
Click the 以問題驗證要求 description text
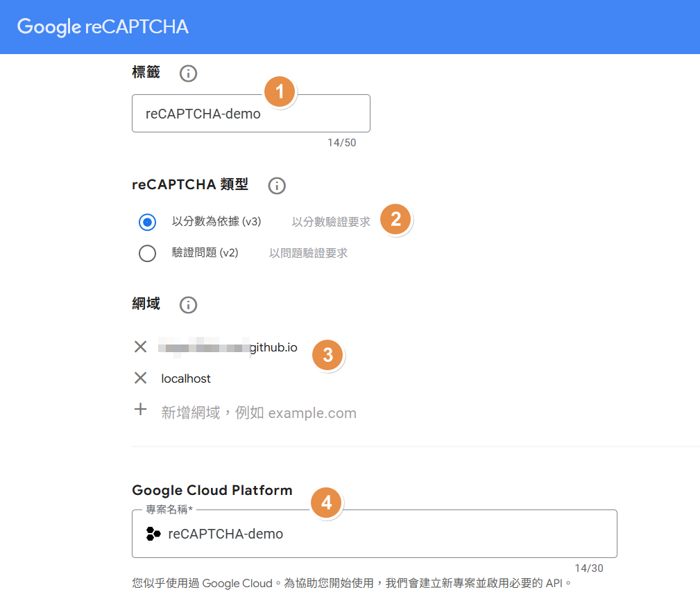tap(308, 253)
